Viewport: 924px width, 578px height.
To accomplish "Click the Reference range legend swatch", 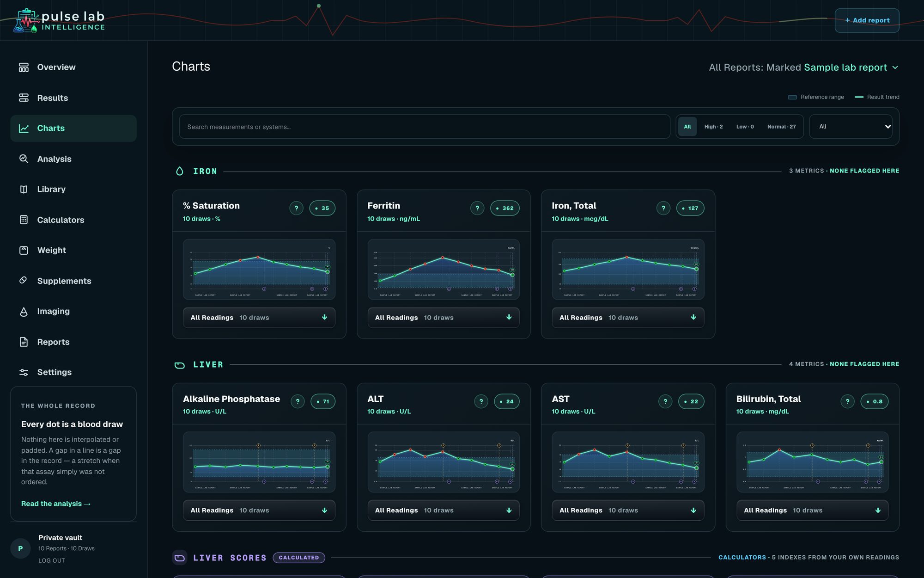I will [792, 97].
